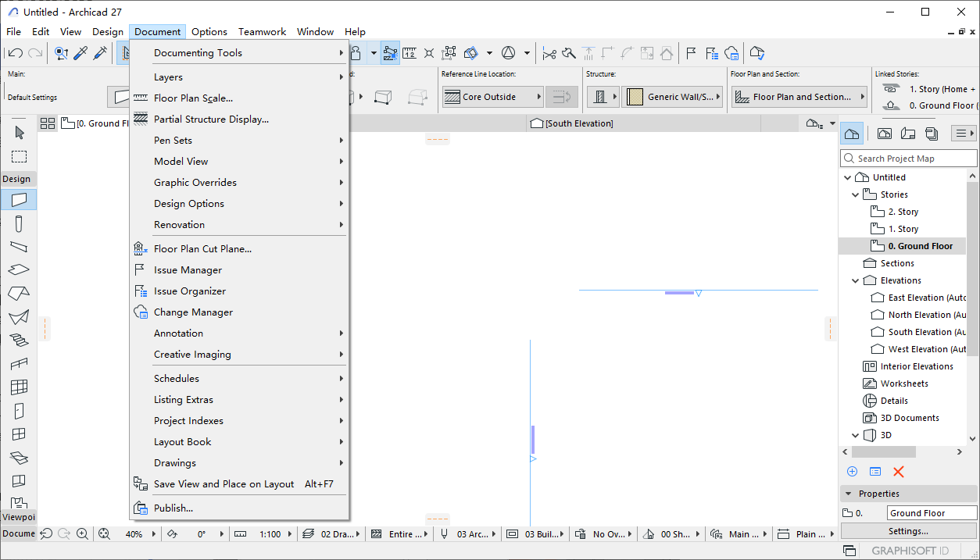Select the Window tool
The height and width of the screenshot is (560, 980).
[x=20, y=433]
